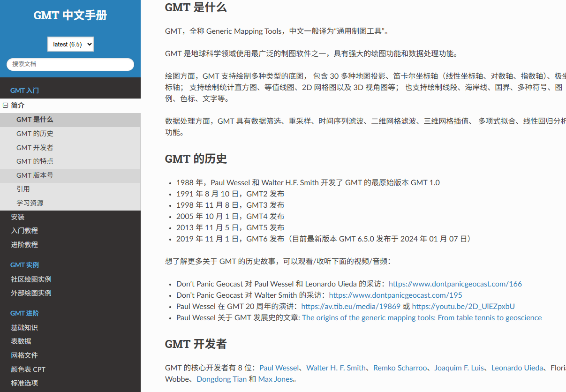Open the av.tib.eu/media/19869 link
Screen dimensions: 566x392
(x=351, y=306)
